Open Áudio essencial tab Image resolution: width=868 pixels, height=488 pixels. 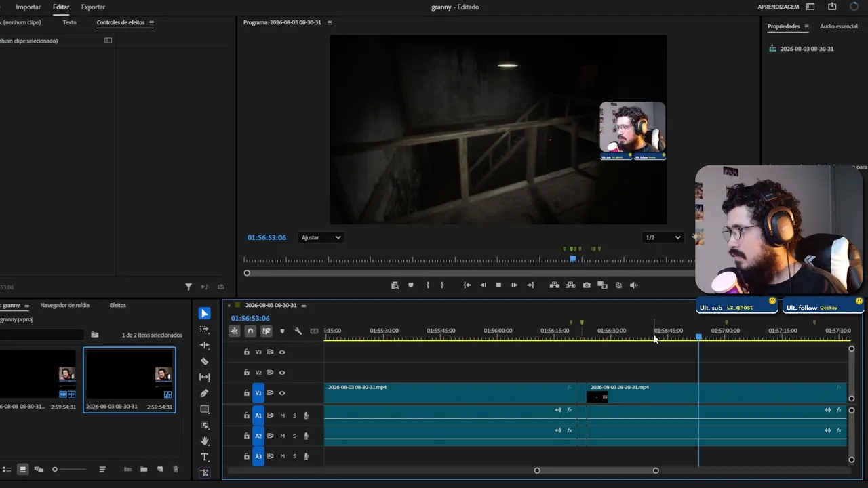point(839,26)
